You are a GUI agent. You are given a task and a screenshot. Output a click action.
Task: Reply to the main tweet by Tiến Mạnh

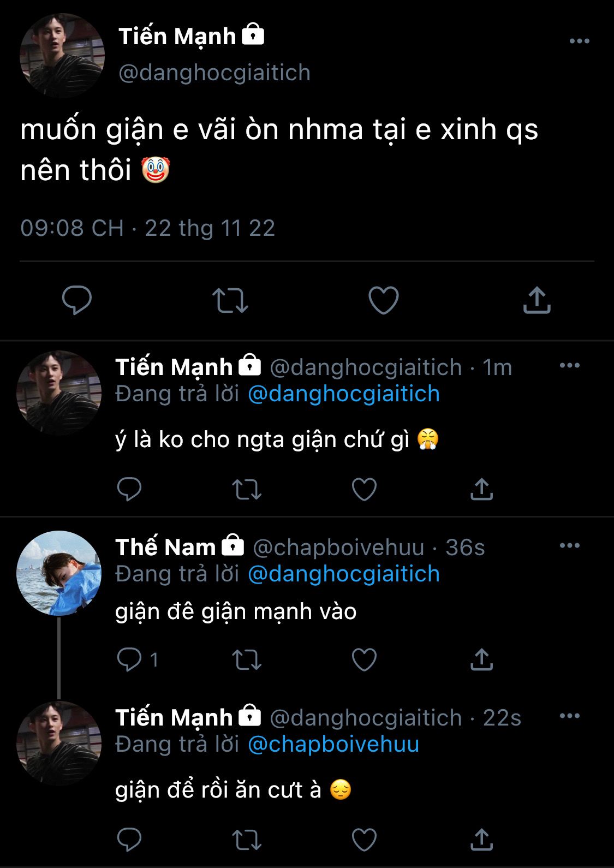[x=77, y=300]
